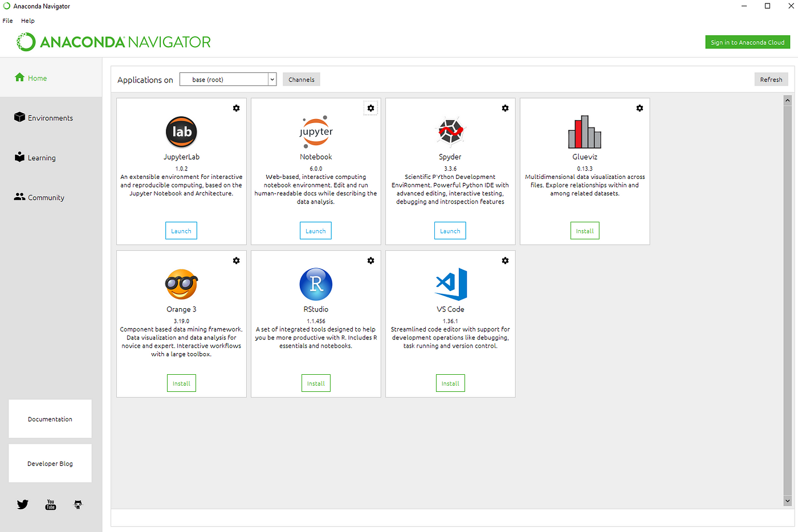Click the Spyder app logo
Image resolution: width=798 pixels, height=532 pixels.
[450, 132]
